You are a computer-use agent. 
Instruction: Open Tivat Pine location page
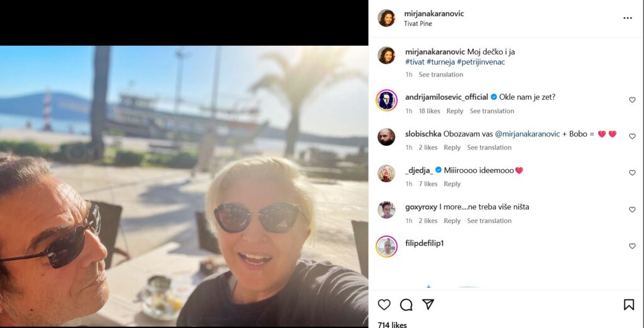(418, 24)
